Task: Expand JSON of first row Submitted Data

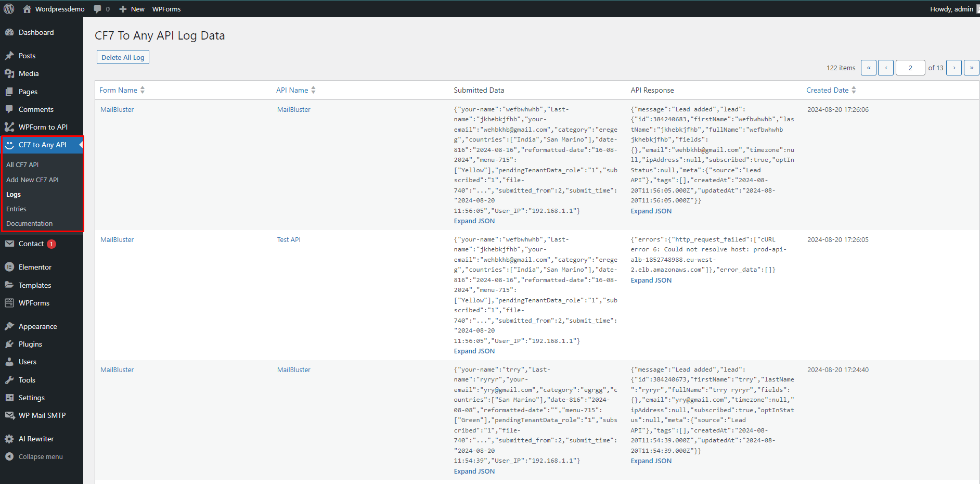Action: [474, 221]
